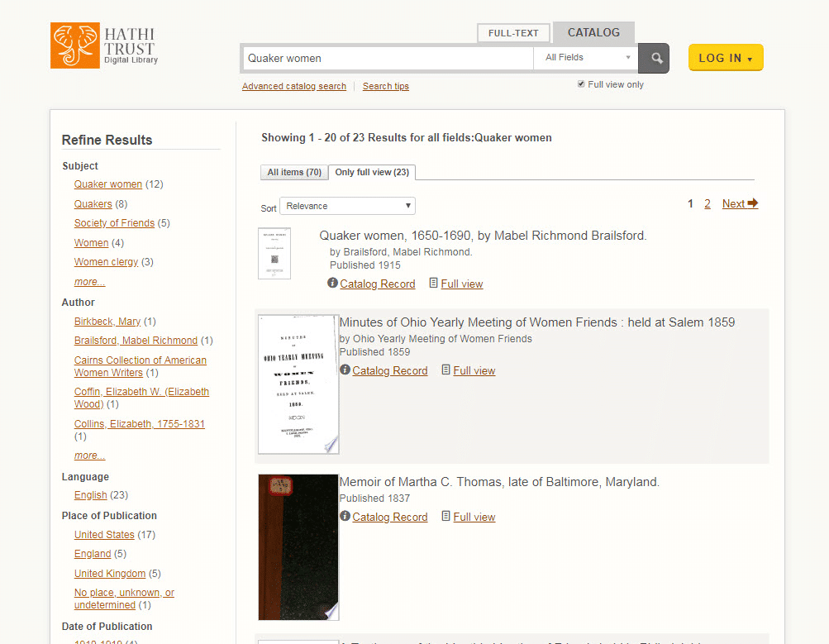Image resolution: width=829 pixels, height=644 pixels.
Task: Filter by English language
Action: (90, 495)
